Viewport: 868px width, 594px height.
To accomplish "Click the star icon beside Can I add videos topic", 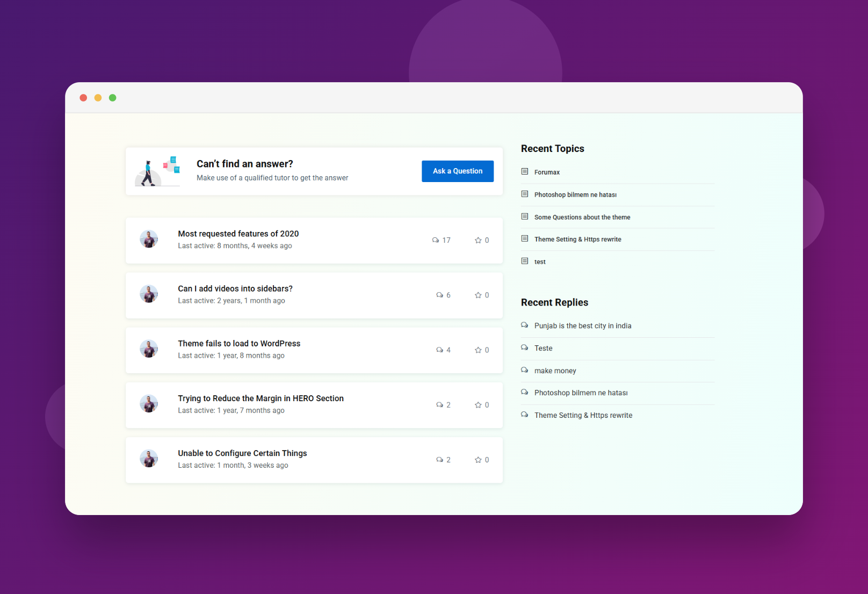I will [478, 295].
